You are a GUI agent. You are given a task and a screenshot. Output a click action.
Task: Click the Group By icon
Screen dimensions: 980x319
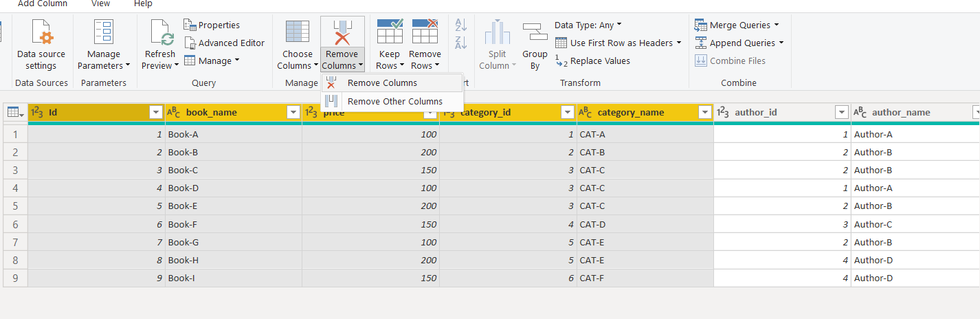tap(535, 33)
